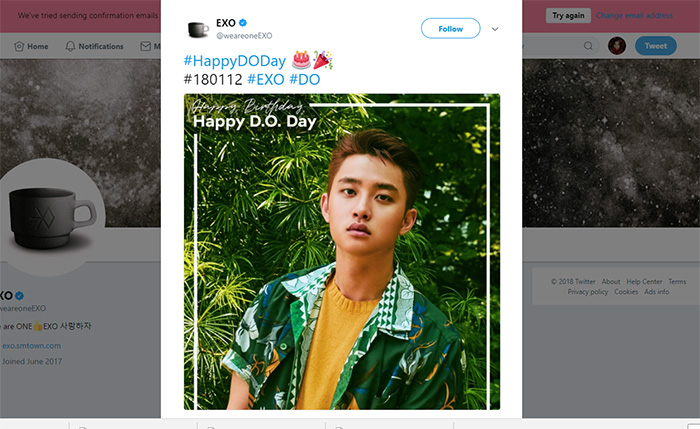Open the Privacy policy footer link
Image resolution: width=700 pixels, height=429 pixels.
coord(587,292)
